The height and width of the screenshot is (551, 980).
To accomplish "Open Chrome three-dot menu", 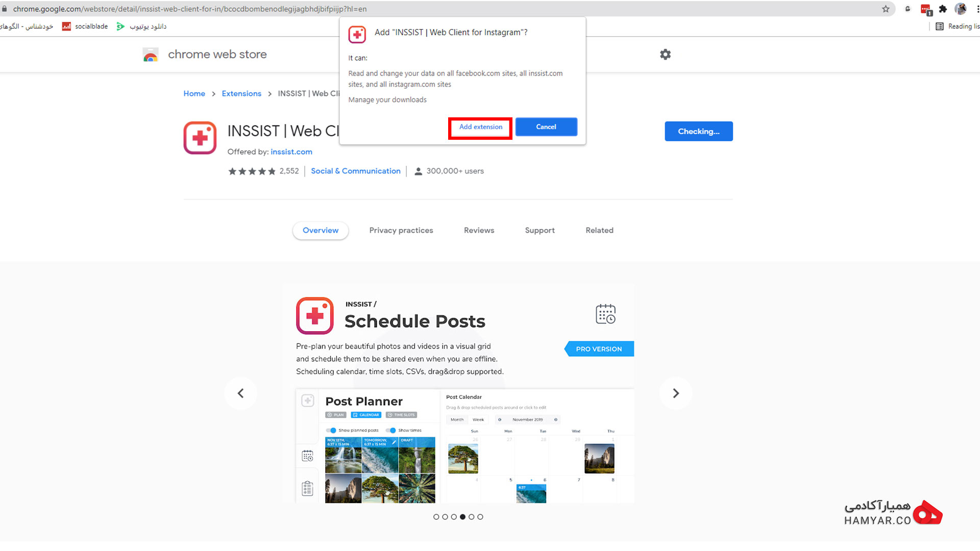I will pyautogui.click(x=977, y=9).
